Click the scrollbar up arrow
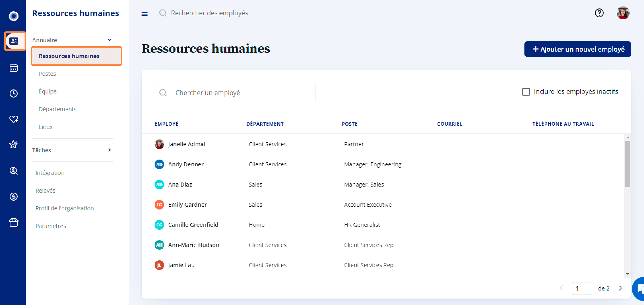The height and width of the screenshot is (305, 644). (627, 137)
